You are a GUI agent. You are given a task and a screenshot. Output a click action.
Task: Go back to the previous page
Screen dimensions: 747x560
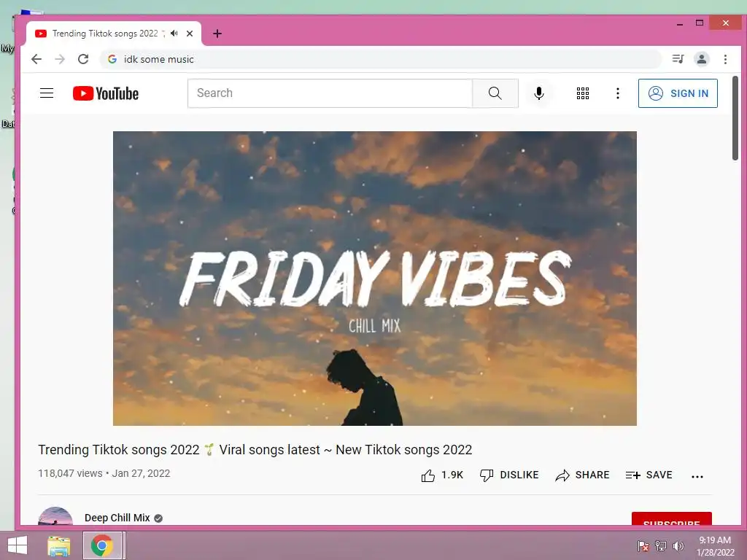click(x=36, y=59)
